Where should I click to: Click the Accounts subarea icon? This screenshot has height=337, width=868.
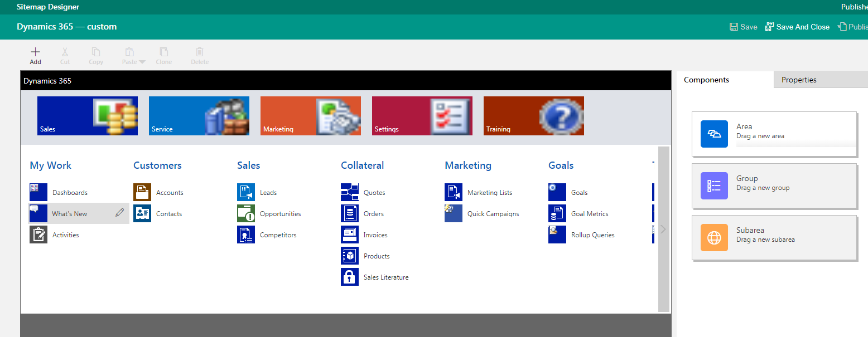tap(142, 192)
